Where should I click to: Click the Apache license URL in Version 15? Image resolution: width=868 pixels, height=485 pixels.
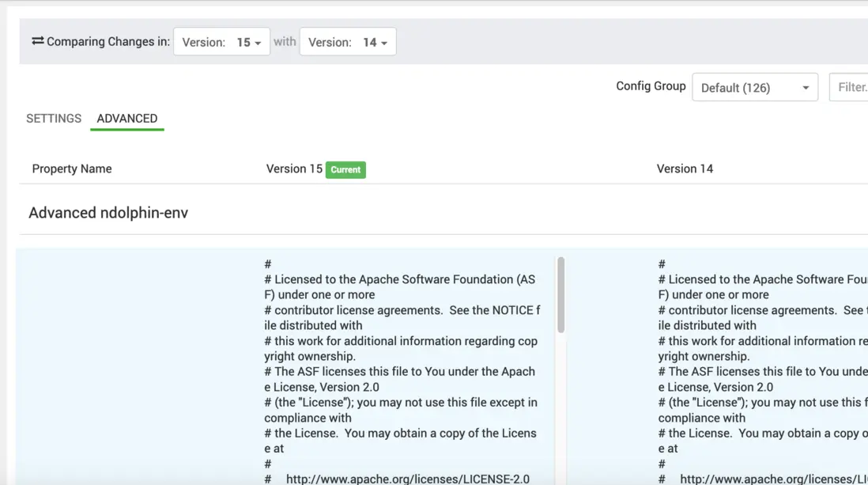pos(407,479)
